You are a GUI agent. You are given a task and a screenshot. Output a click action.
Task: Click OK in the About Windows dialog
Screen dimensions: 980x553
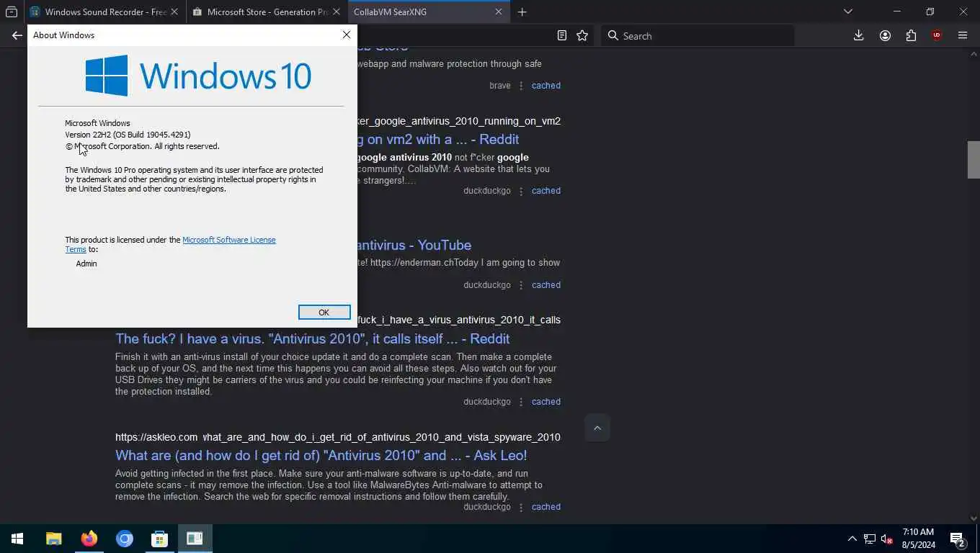(x=324, y=312)
